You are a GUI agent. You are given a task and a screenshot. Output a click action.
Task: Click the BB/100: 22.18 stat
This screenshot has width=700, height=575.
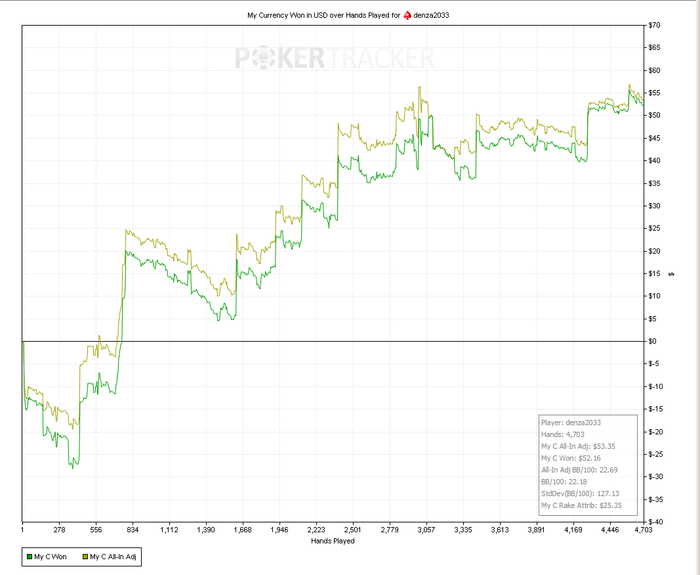pyautogui.click(x=564, y=482)
